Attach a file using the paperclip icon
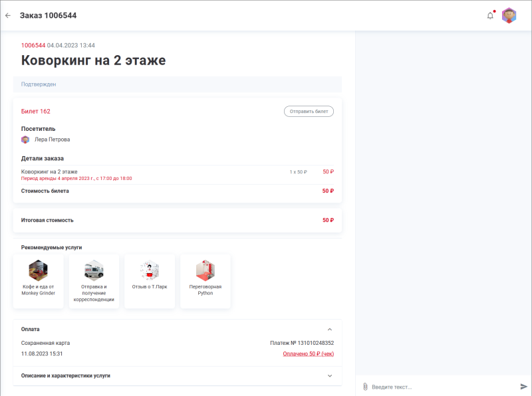This screenshot has height=396, width=532. [x=365, y=385]
